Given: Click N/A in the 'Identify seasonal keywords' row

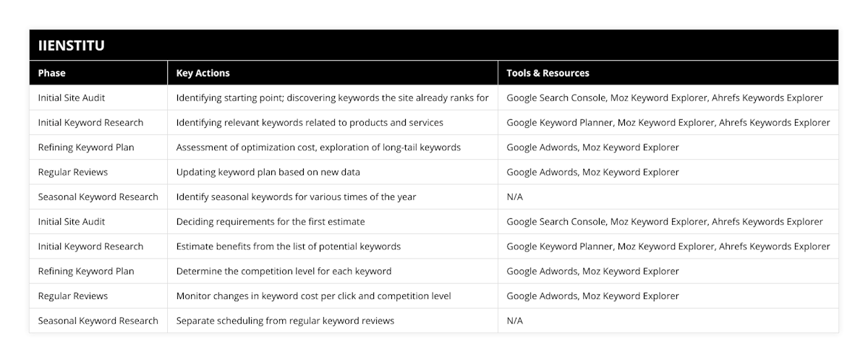Looking at the screenshot, I should coord(514,197).
